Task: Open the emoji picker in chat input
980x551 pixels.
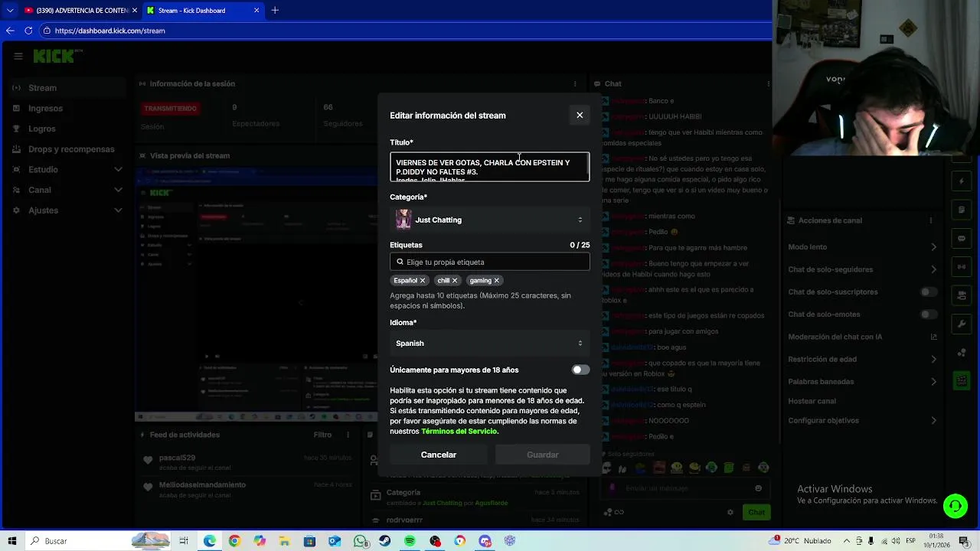Action: coord(759,488)
